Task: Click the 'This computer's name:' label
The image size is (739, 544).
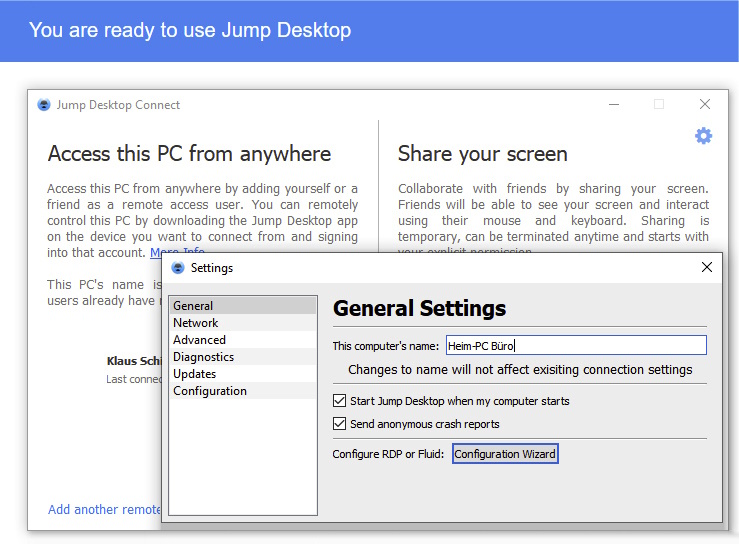Action: point(385,346)
